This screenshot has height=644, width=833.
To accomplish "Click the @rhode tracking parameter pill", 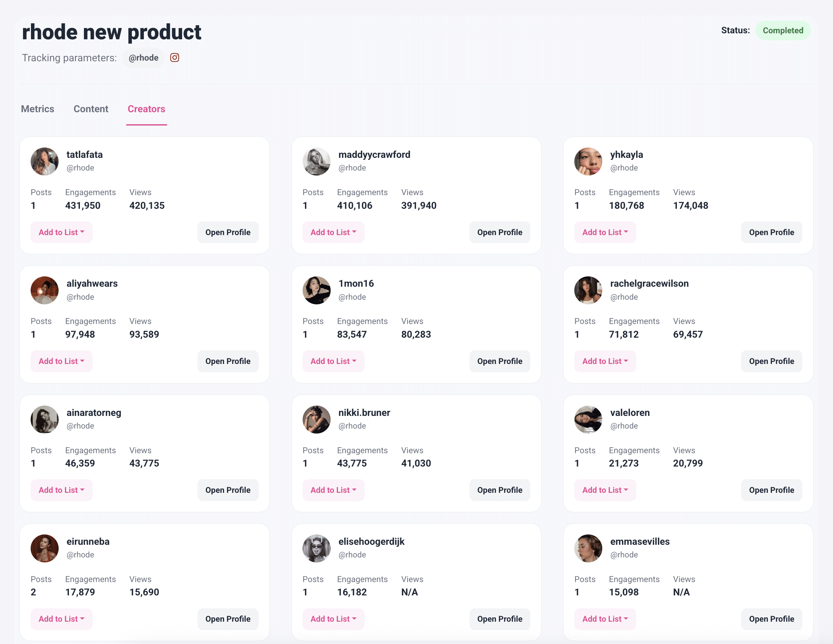I will (x=143, y=58).
